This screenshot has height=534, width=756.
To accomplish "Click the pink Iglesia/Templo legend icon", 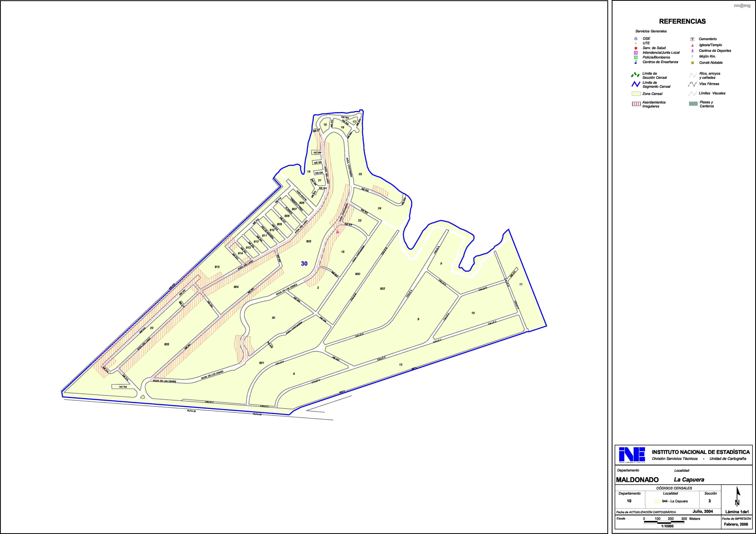I will tap(692, 45).
